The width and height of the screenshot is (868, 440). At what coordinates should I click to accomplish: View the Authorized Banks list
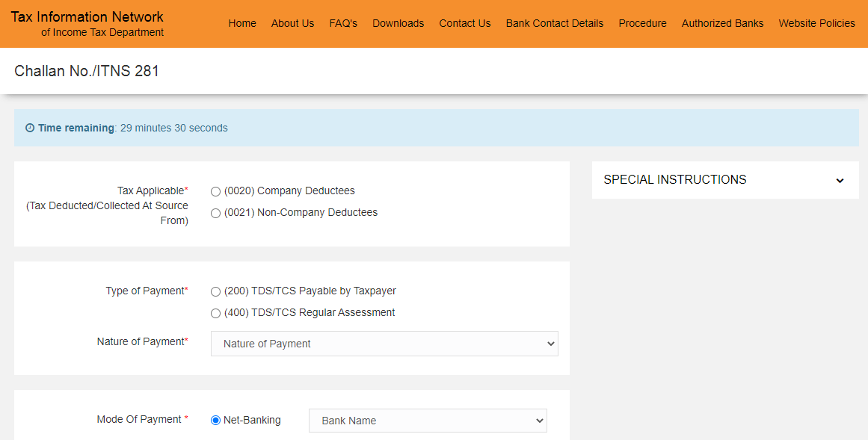click(x=722, y=23)
